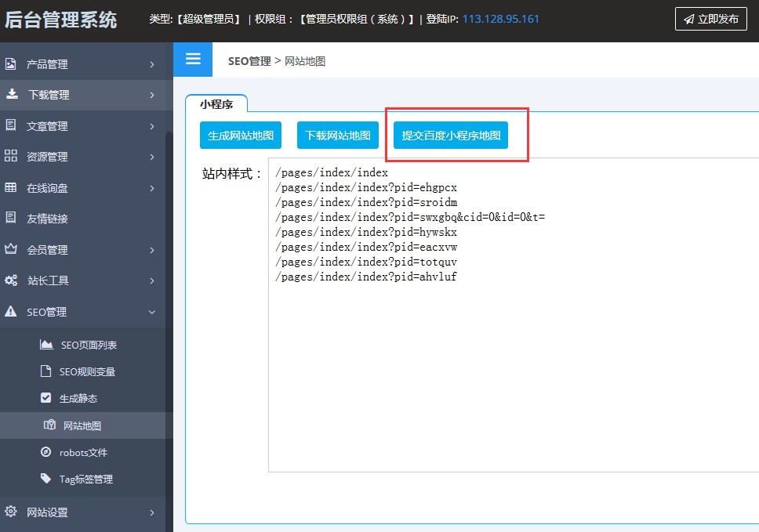
Task: Click the 生成网站地图 button
Action: [x=241, y=136]
